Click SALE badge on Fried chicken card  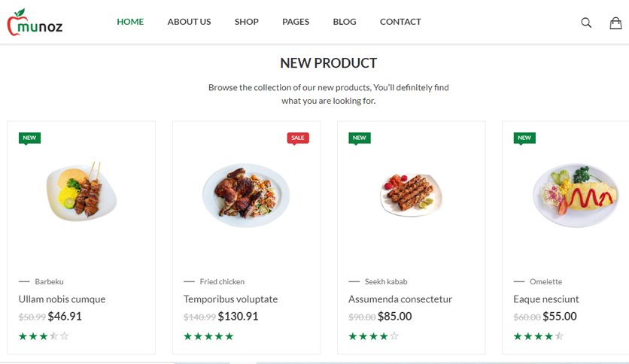pyautogui.click(x=298, y=138)
